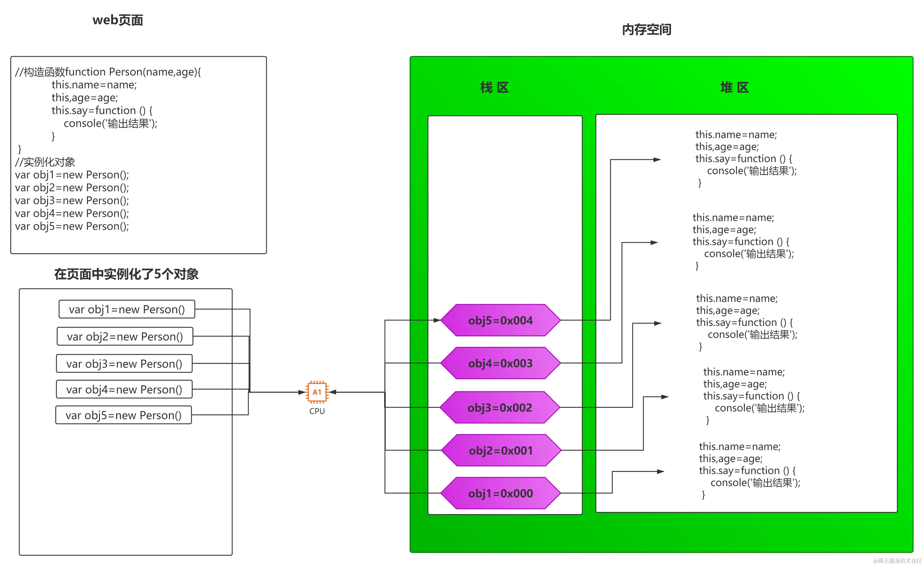Click the '内存空间' heading
The width and height of the screenshot is (924, 566).
click(647, 30)
